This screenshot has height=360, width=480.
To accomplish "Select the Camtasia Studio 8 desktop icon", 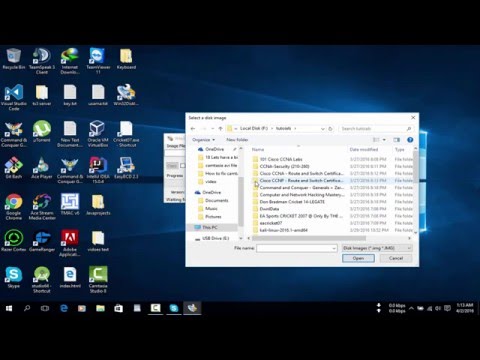I will pos(98,279).
